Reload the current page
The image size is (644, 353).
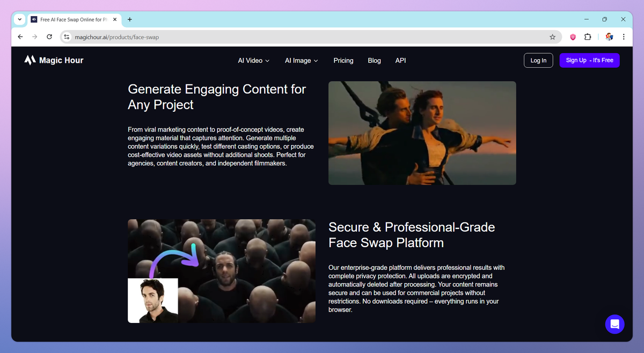[x=49, y=37]
